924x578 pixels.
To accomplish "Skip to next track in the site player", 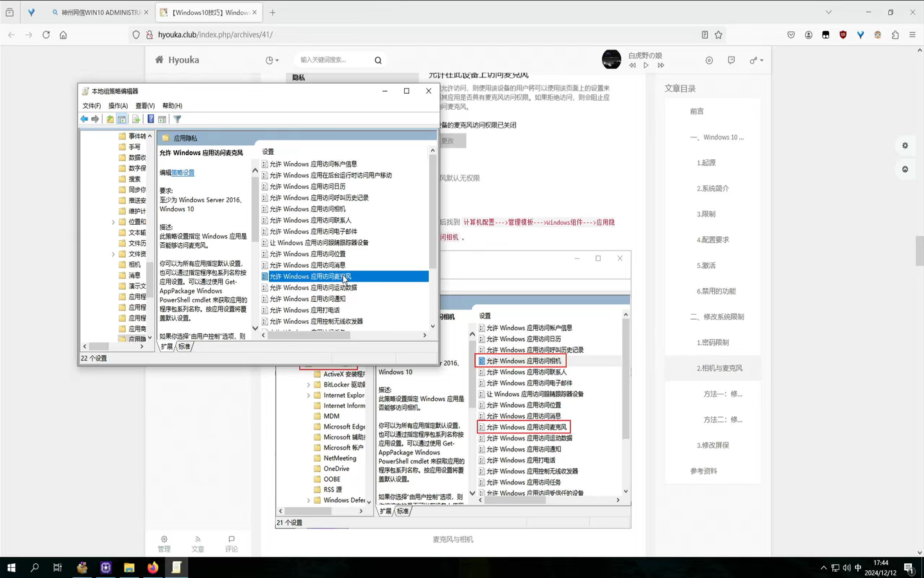I will 661,65.
